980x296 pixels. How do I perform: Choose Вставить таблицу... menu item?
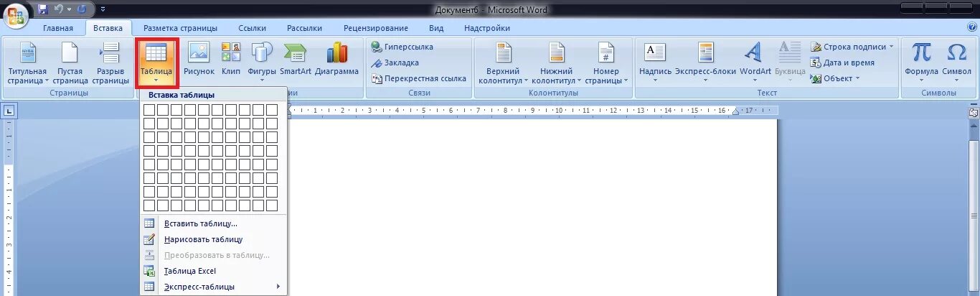(214, 223)
